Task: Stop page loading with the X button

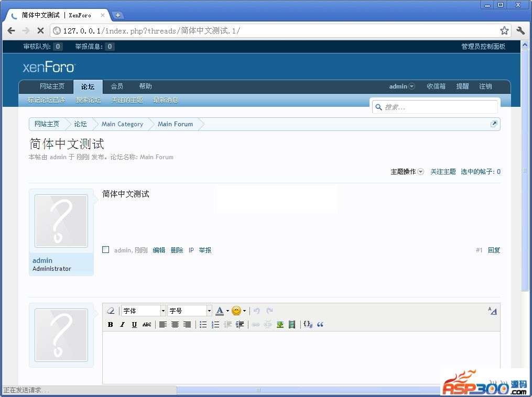Action: coord(40,31)
